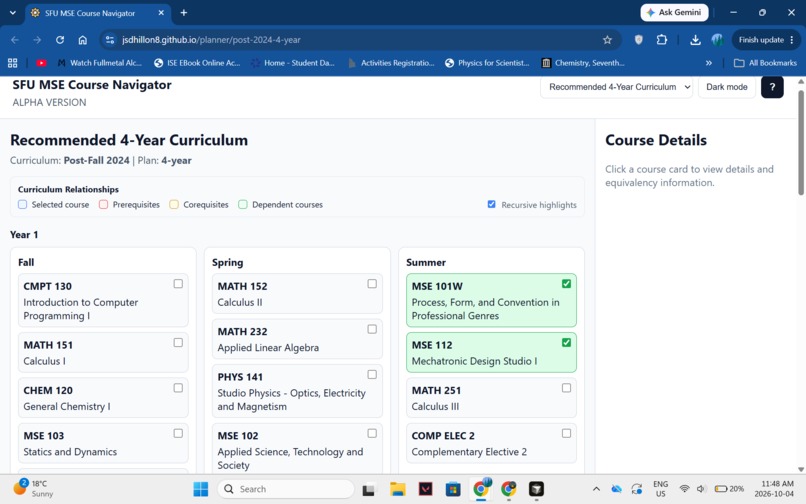Open the Recommended 4-Year Curriculum dropdown
The width and height of the screenshot is (806, 504).
[x=616, y=87]
